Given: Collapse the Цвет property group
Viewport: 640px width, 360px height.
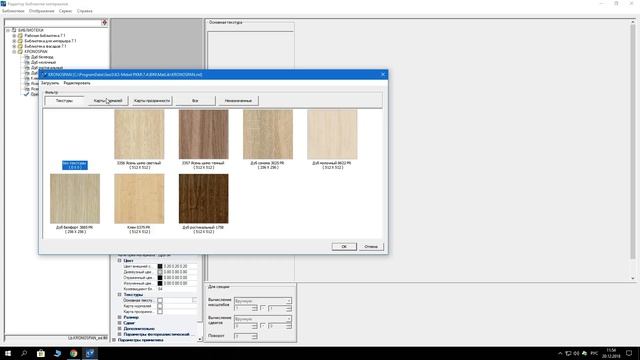Looking at the screenshot, I should (x=120, y=260).
